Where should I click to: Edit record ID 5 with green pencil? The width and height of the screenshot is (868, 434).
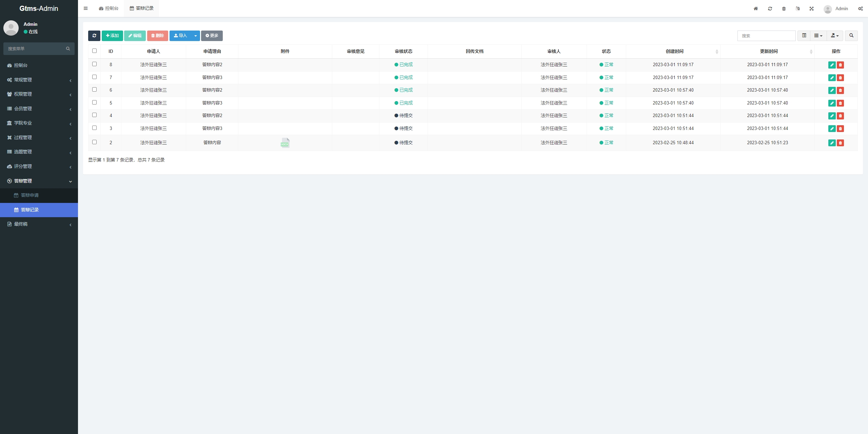[832, 103]
